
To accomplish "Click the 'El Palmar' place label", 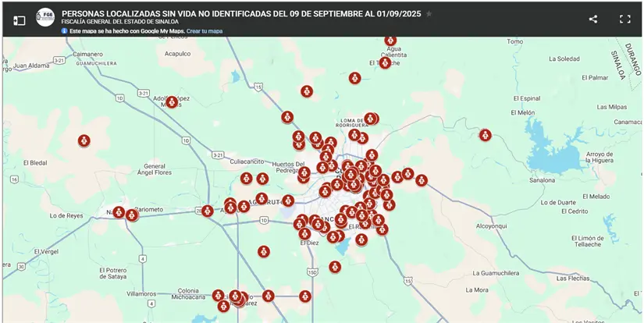I will [x=594, y=77].
